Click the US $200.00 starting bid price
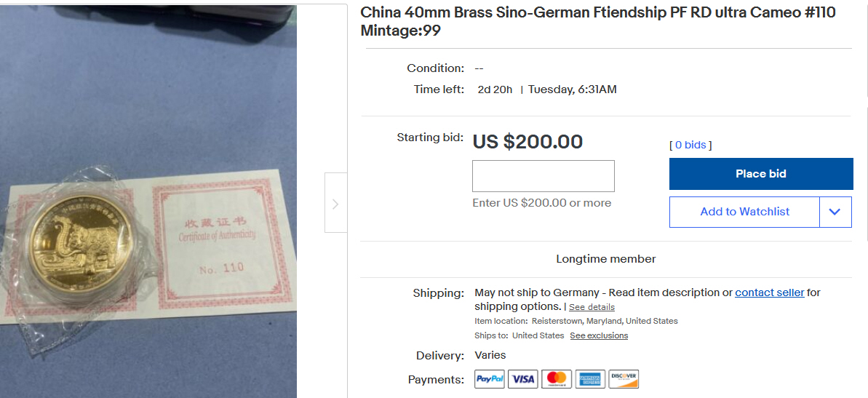Screen dimensions: 868x398 click(x=527, y=141)
